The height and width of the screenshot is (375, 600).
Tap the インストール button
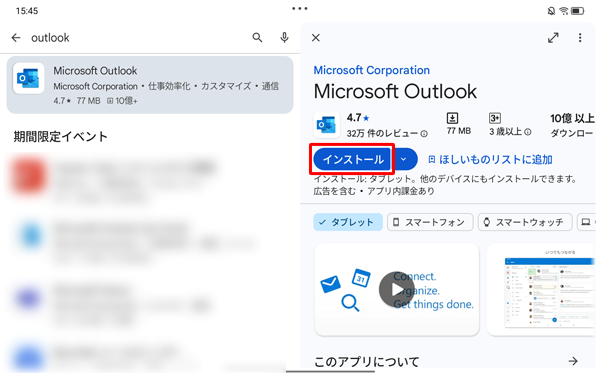click(353, 159)
